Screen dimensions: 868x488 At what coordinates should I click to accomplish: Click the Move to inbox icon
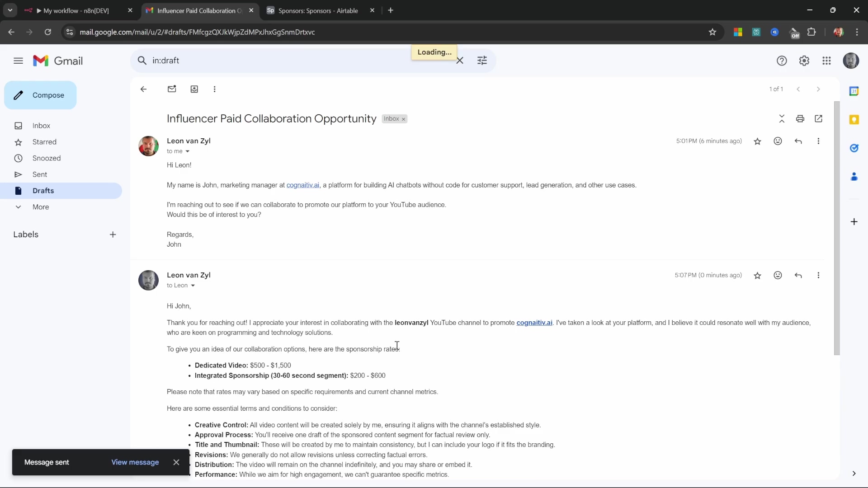pyautogui.click(x=194, y=89)
